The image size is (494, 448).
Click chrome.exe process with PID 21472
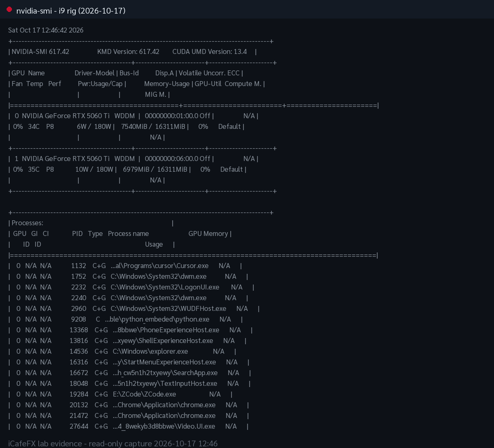tap(164, 415)
